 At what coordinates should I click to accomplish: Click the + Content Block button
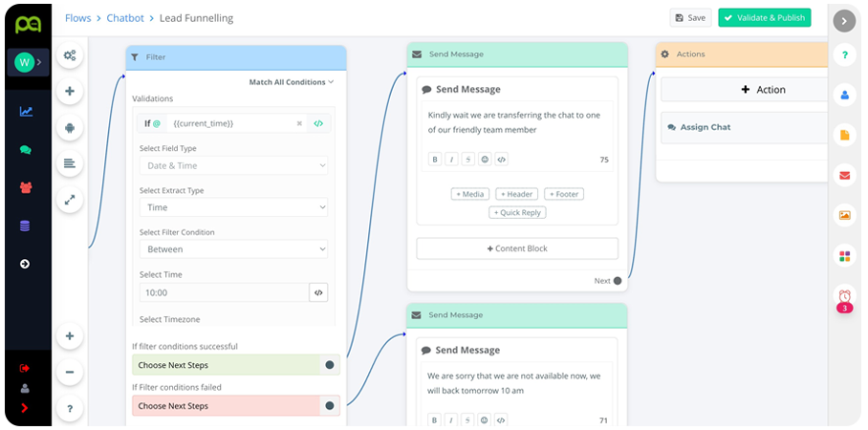tap(517, 248)
